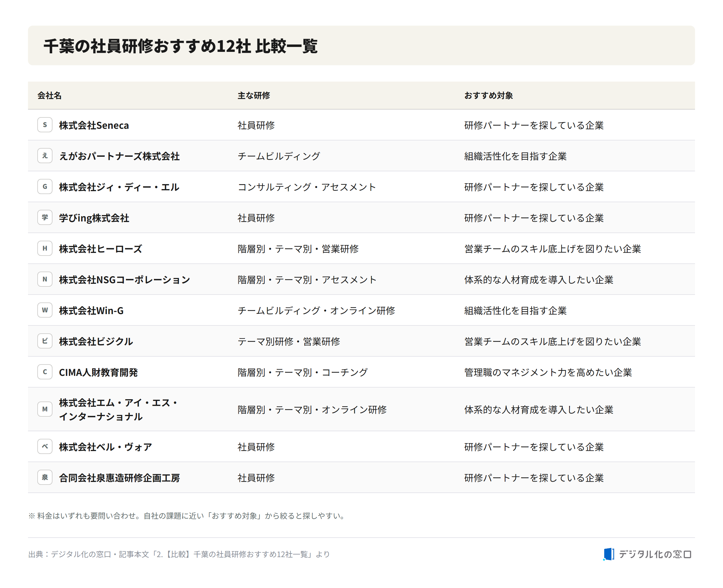Click the 出典 source citation line

click(179, 554)
